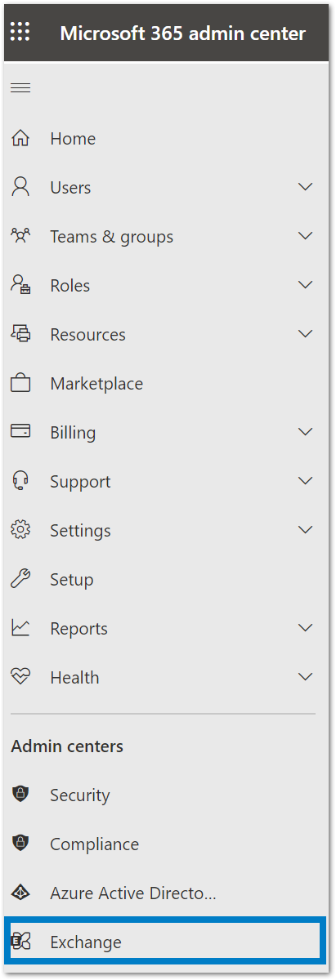Open the app launcher waffle icon
This screenshot has width=336, height=980.
(x=20, y=33)
